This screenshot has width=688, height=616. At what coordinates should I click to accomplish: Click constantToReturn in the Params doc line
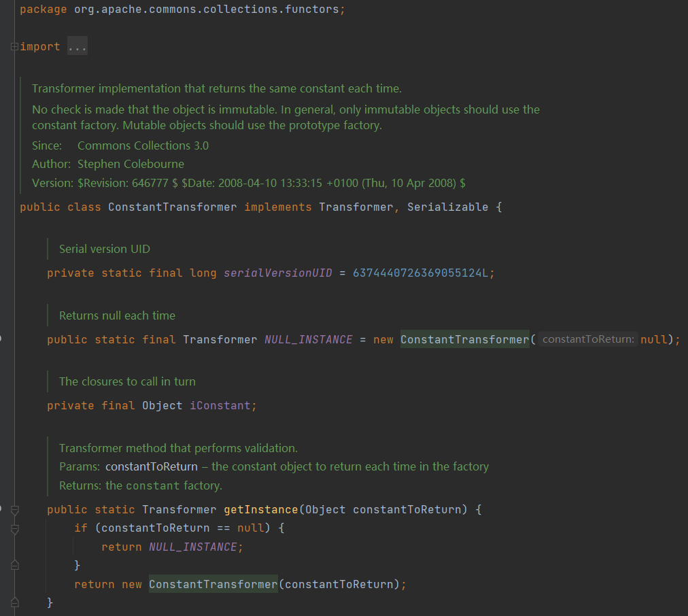(x=152, y=466)
